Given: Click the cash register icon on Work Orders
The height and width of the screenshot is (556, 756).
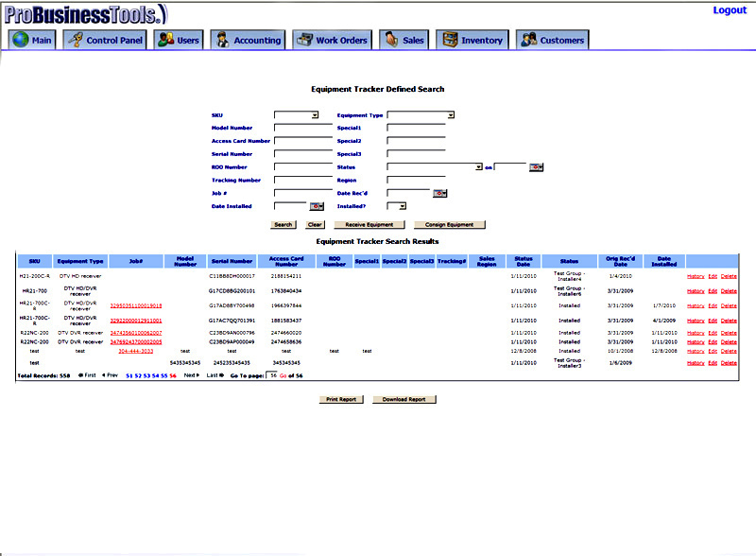Looking at the screenshot, I should (304, 40).
